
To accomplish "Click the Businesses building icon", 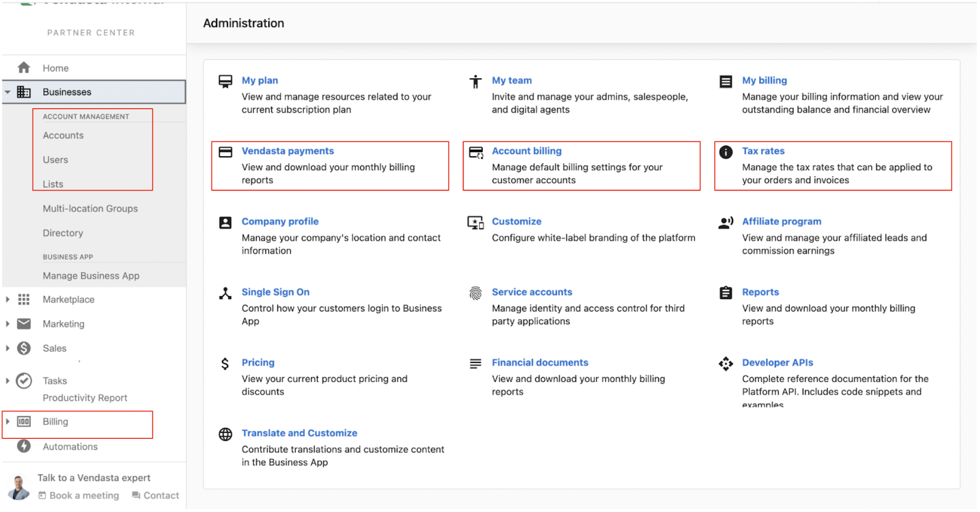I will tap(24, 92).
